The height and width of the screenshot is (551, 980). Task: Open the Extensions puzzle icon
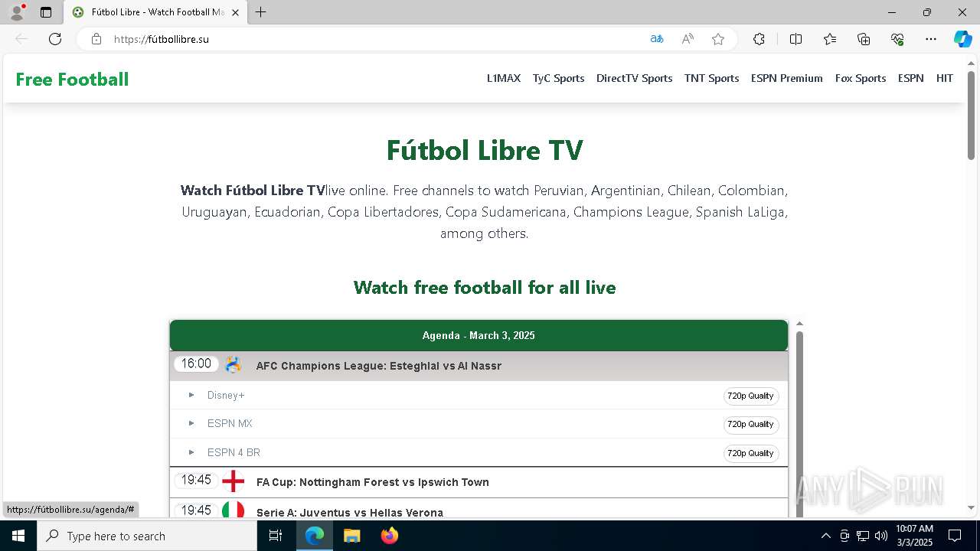coord(759,39)
